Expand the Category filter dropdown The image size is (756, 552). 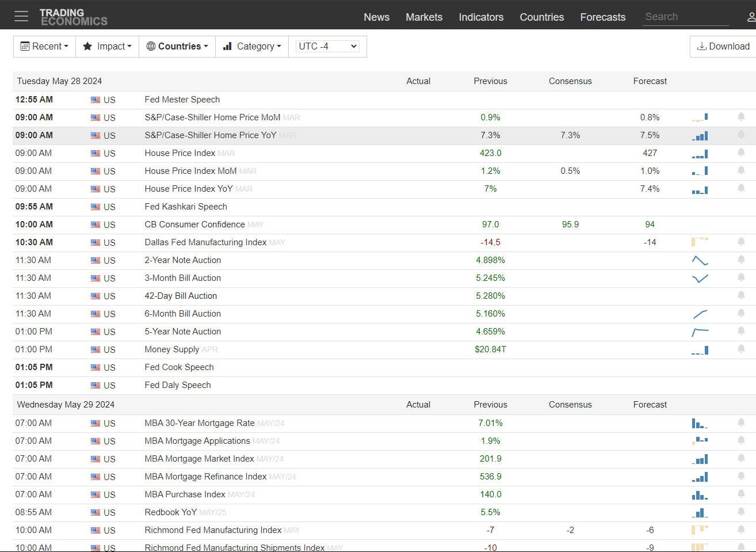252,46
